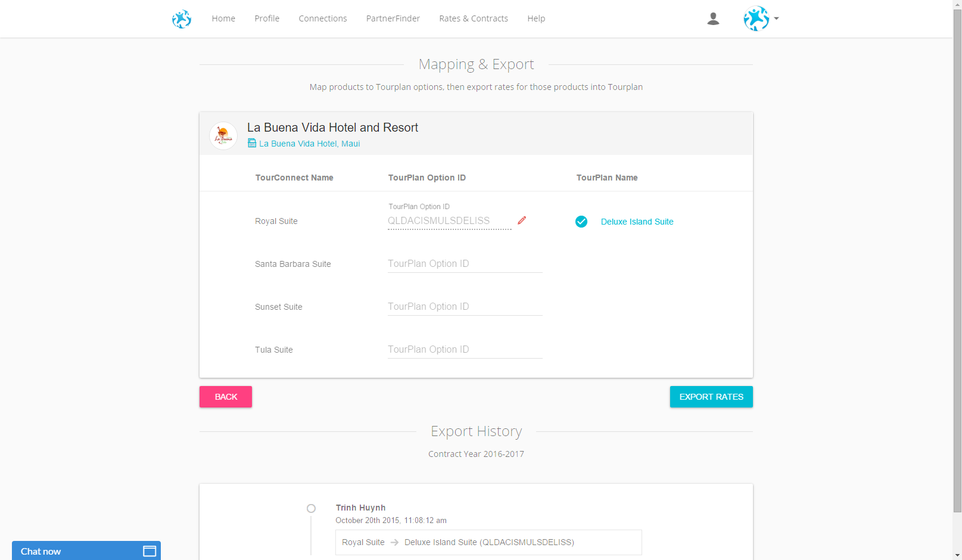Edit Royal Suite option ID pencil icon
The height and width of the screenshot is (560, 962).
(x=522, y=220)
